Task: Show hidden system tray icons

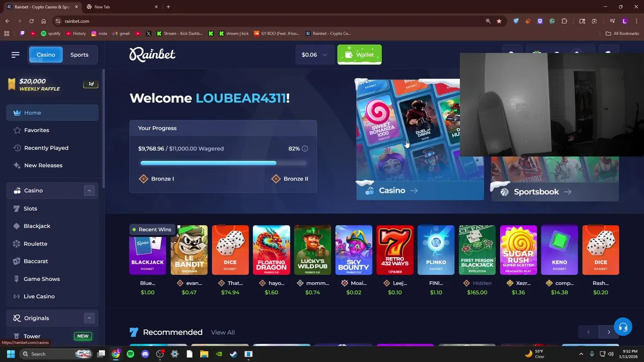Action: (x=581, y=354)
